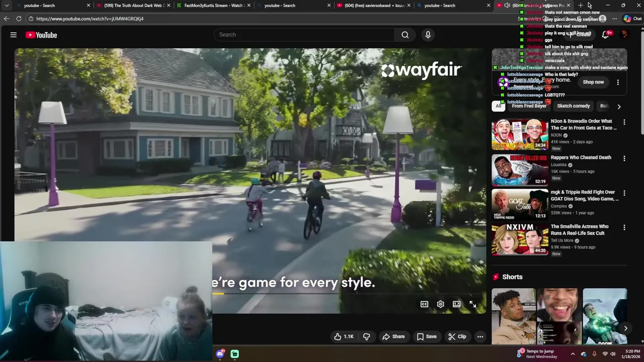Open a new browser tab with plus

[580, 6]
